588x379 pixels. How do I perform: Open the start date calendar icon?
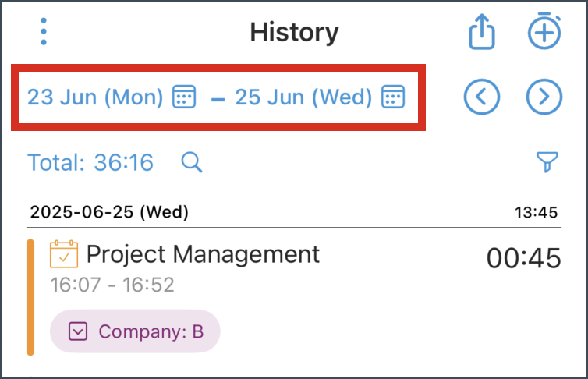point(184,97)
